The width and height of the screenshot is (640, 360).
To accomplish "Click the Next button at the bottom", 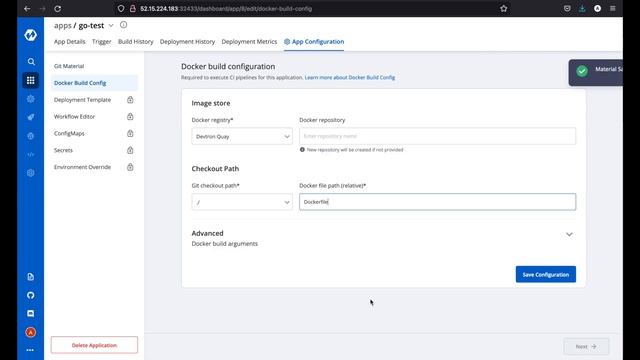I will [586, 347].
